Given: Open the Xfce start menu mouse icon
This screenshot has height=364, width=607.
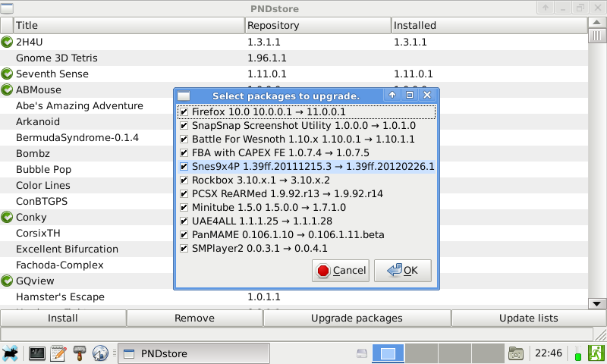Looking at the screenshot, I should point(11,353).
